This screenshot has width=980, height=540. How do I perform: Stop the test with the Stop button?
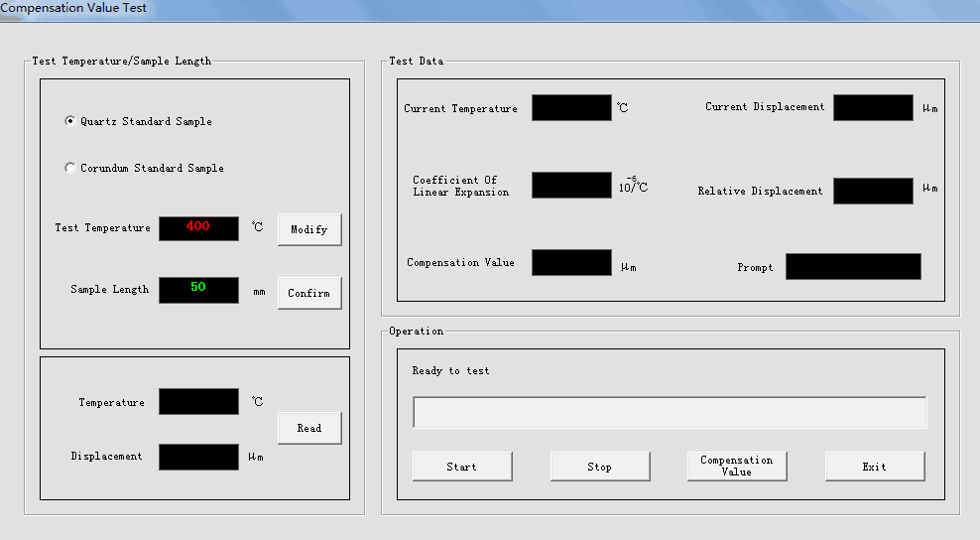[x=599, y=467]
